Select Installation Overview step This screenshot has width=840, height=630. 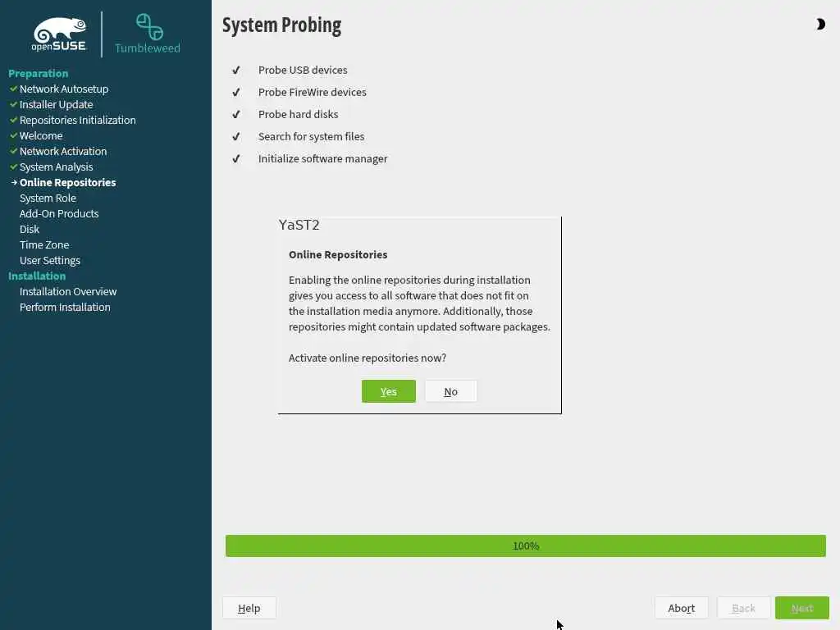tap(68, 291)
